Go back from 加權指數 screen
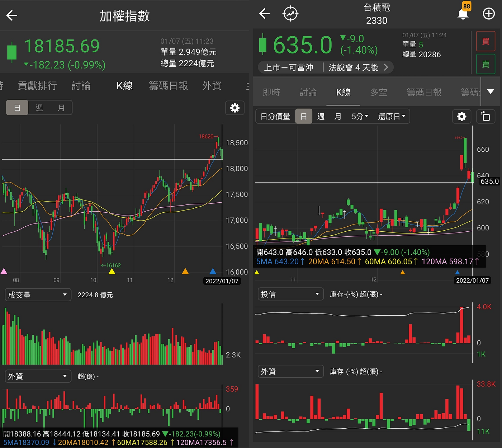The image size is (502, 448). point(11,15)
